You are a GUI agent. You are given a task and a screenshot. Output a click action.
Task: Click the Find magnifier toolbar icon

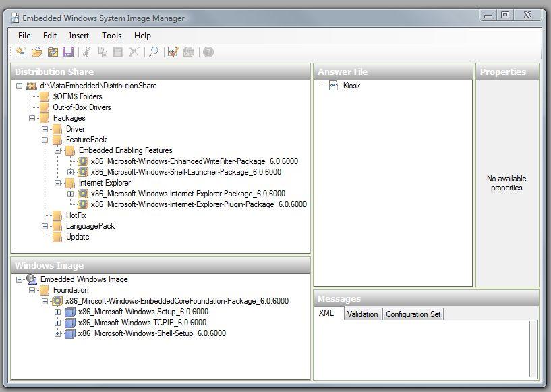pyautogui.click(x=154, y=52)
